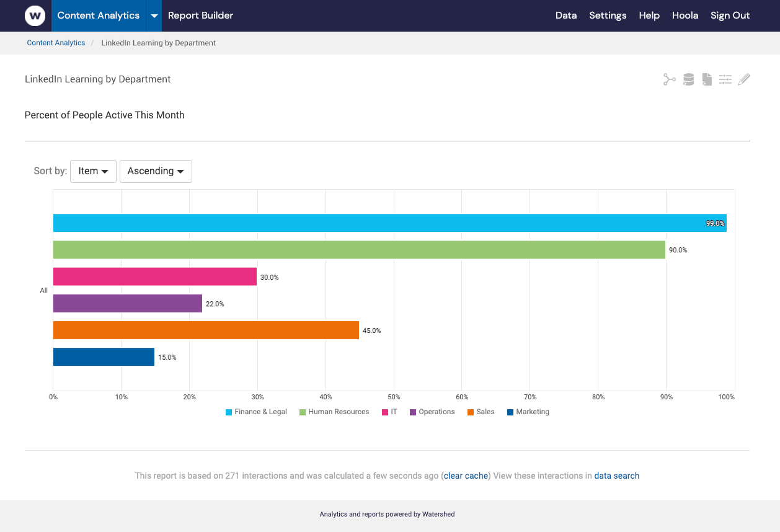Toggle the Finance & Legal legend entry
The image size is (780, 532).
pos(256,412)
